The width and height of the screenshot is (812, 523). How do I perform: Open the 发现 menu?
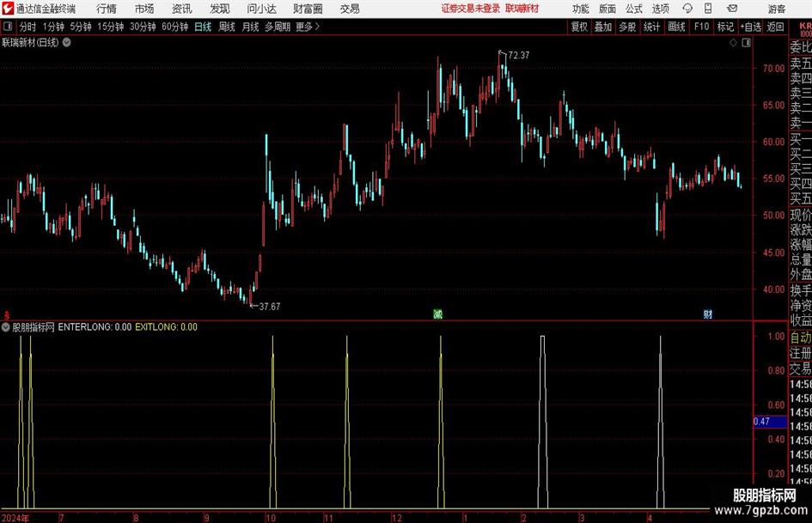[220, 9]
